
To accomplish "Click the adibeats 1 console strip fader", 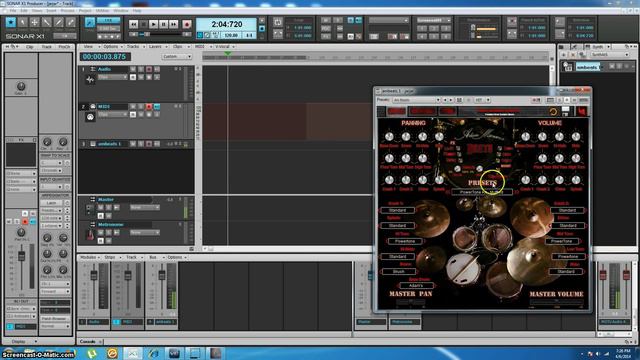I will point(162,276).
